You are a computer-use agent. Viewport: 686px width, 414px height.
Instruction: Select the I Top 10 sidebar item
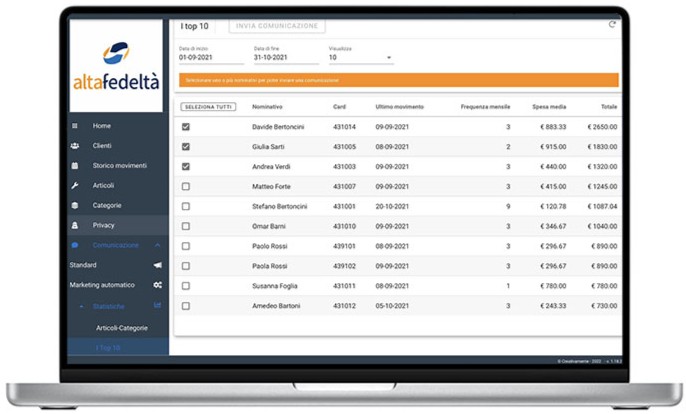click(x=108, y=348)
